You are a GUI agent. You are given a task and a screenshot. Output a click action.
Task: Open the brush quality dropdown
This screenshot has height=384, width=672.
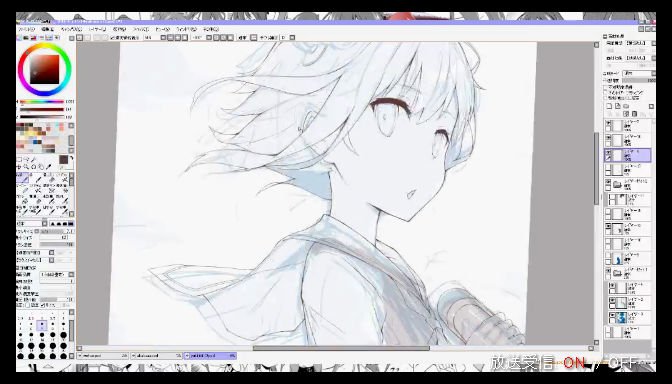click(x=57, y=274)
